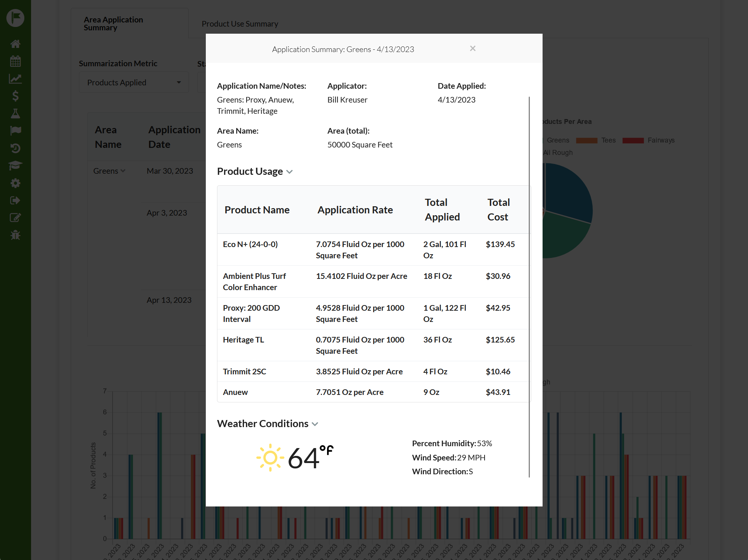
Task: Expand the Greens row chevron in the table
Action: coord(123,171)
